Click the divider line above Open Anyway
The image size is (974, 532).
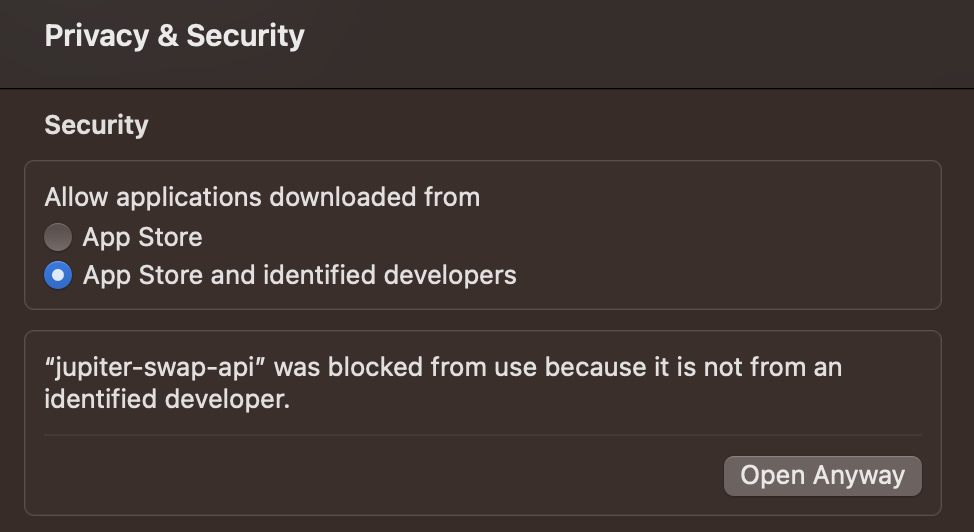(x=482, y=435)
